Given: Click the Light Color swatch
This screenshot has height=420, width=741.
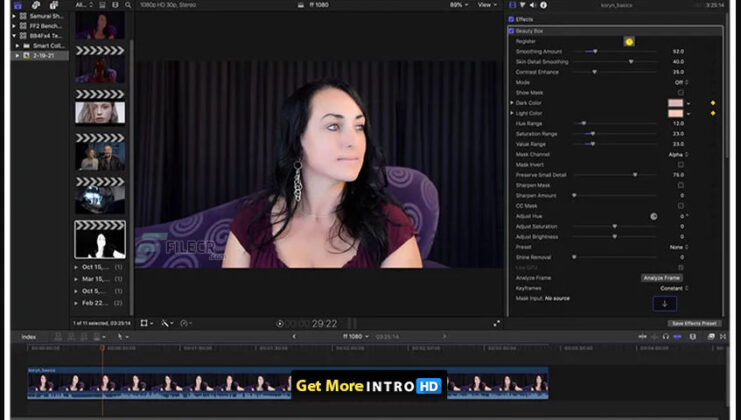Looking at the screenshot, I should [676, 113].
